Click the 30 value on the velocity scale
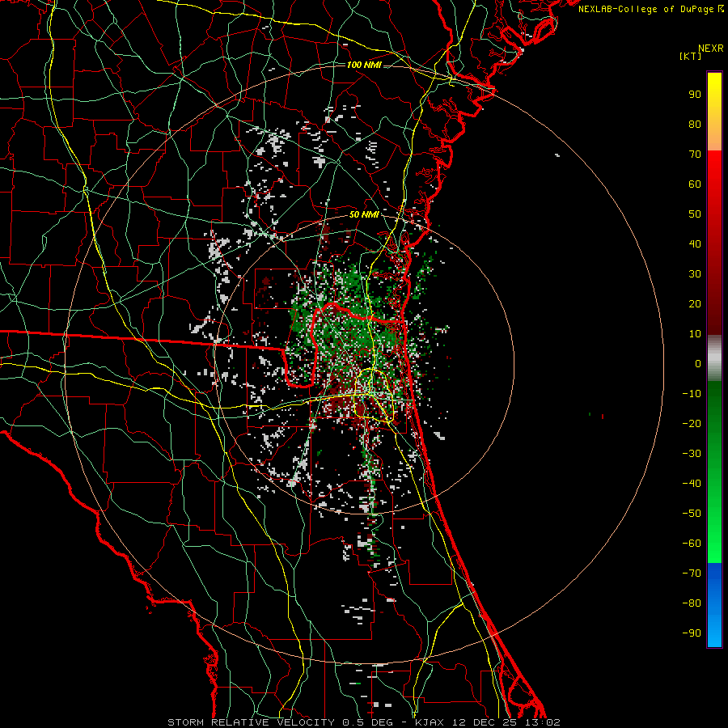728x728 pixels. pyautogui.click(x=695, y=274)
